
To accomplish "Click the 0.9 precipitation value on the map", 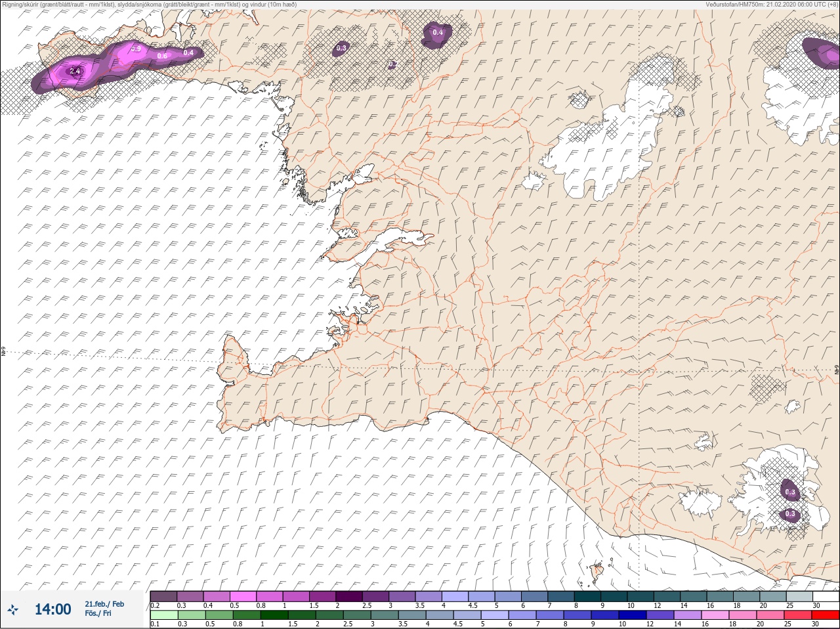I will [136, 49].
